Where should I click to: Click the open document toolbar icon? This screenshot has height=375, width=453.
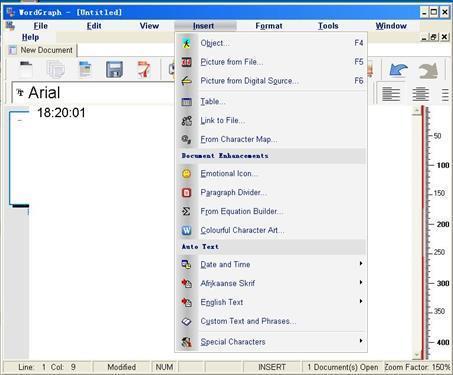coord(85,69)
